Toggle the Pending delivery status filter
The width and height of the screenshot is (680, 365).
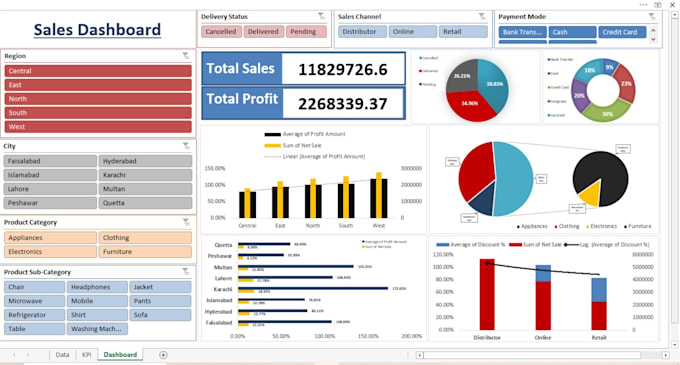pos(306,32)
